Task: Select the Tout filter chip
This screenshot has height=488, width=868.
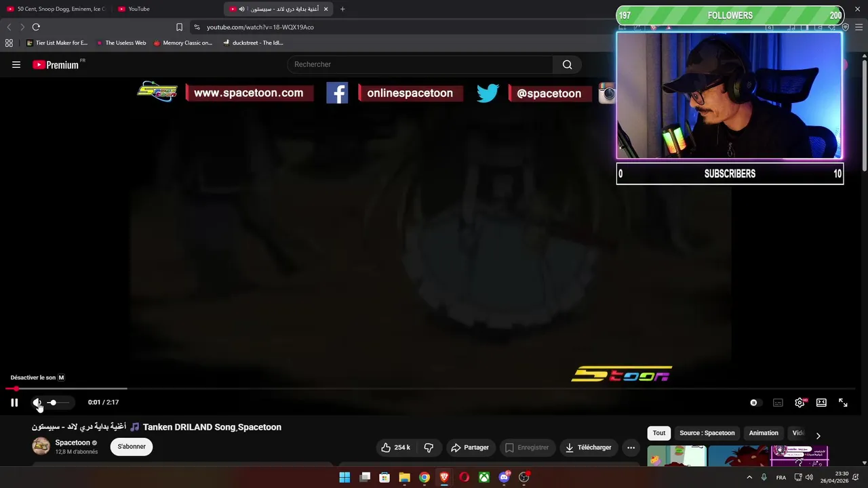Action: coord(659,433)
